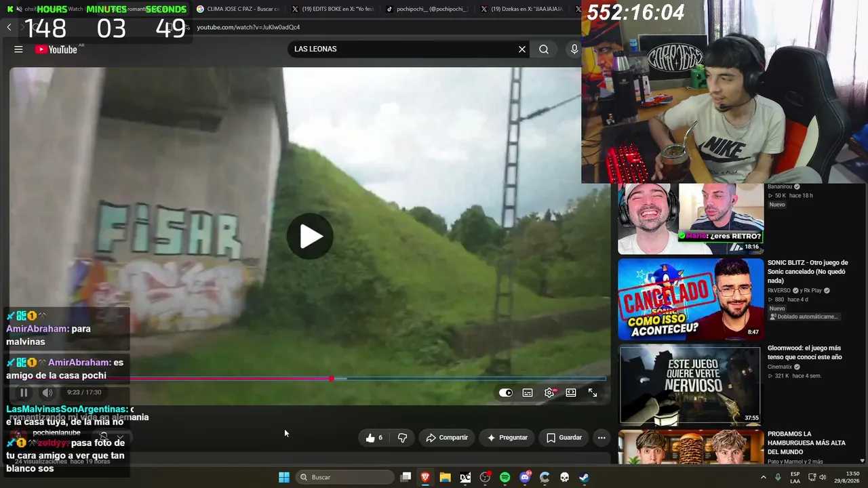868x488 pixels.
Task: Open the Gloomwood NERVIOSO thumbnail
Action: pyautogui.click(x=690, y=384)
